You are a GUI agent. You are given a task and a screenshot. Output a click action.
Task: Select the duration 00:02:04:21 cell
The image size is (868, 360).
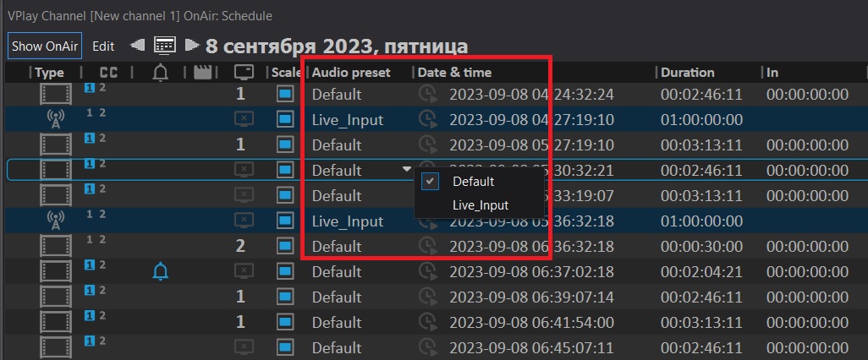[x=700, y=271]
